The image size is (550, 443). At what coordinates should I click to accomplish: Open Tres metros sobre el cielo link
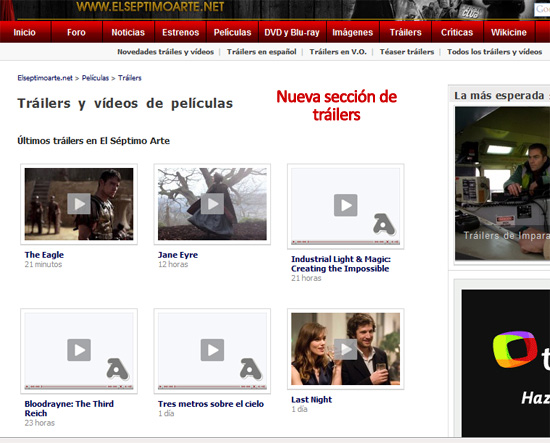coord(211,404)
